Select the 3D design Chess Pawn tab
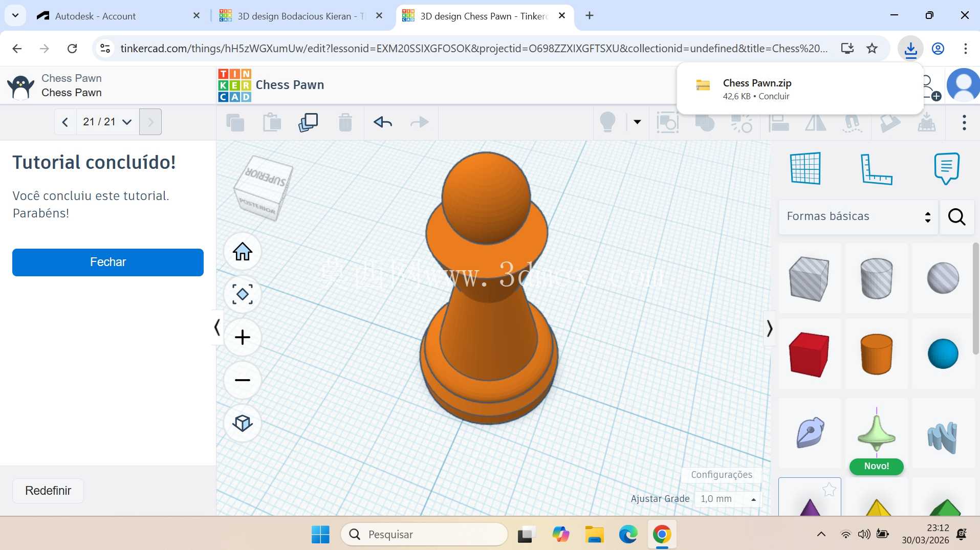The height and width of the screenshot is (550, 980). click(x=484, y=16)
